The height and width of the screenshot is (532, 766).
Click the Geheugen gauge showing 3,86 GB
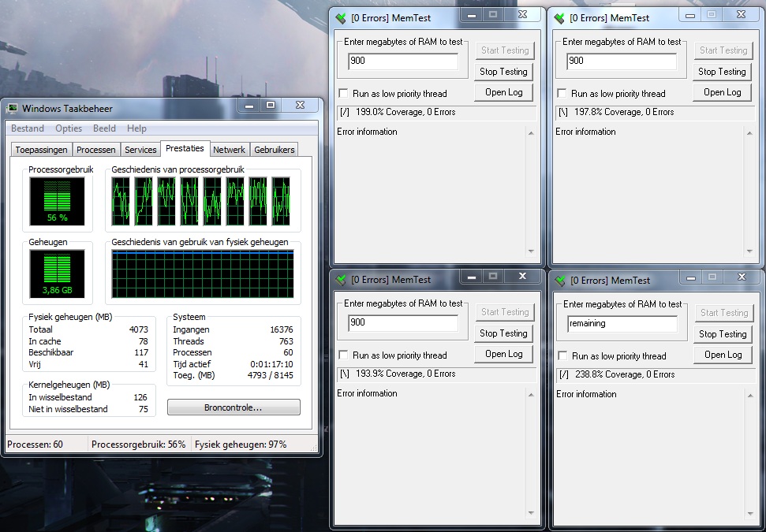(x=57, y=273)
